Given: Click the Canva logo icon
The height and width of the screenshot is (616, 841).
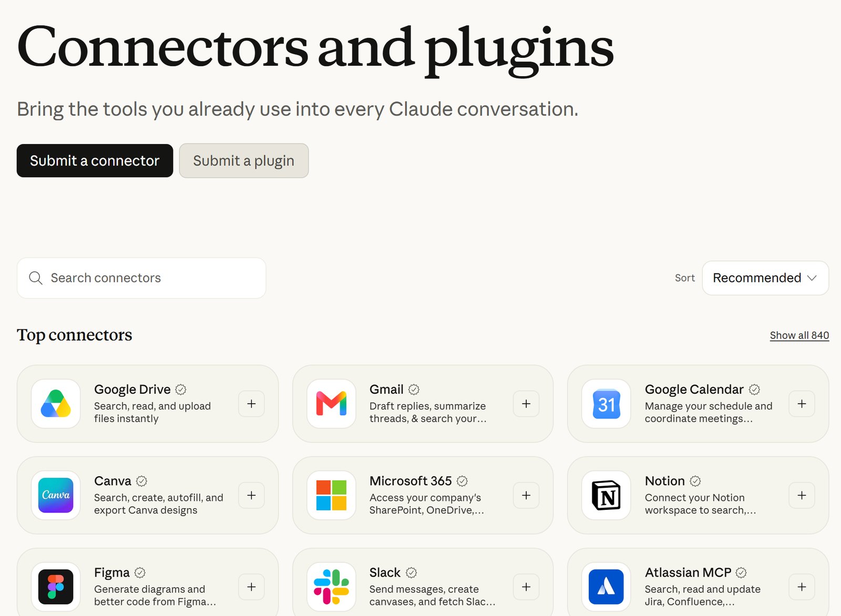Looking at the screenshot, I should (56, 495).
